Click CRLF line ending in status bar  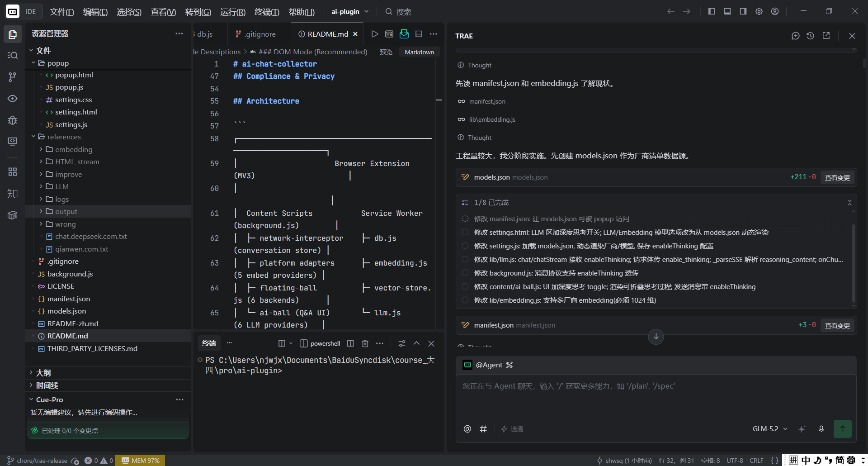(x=756, y=461)
